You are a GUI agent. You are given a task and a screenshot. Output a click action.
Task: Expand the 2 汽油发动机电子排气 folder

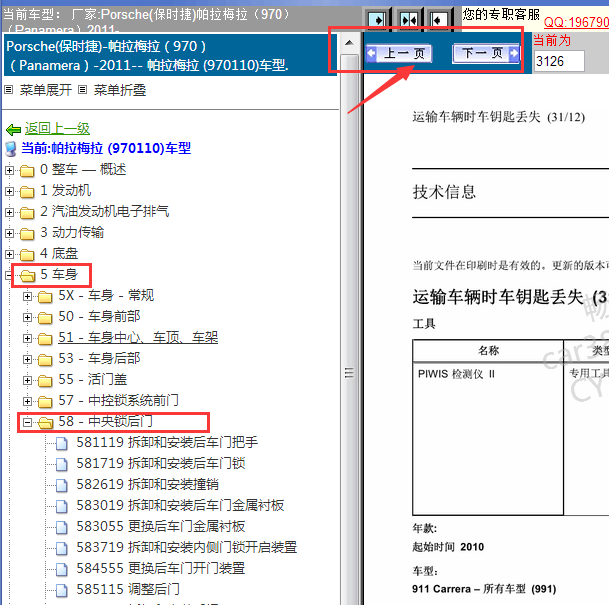point(9,212)
